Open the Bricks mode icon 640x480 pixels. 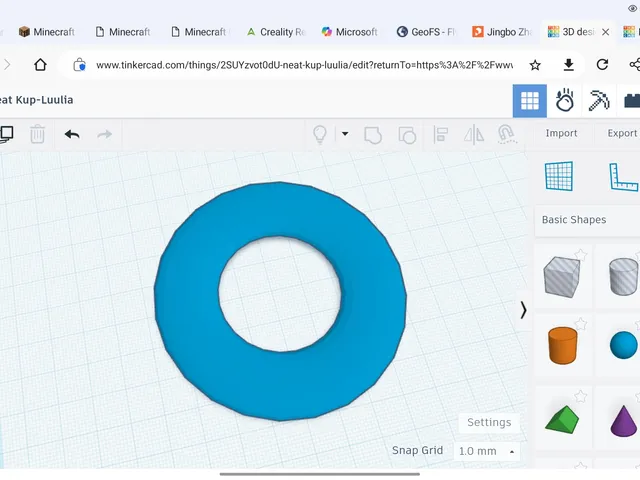click(x=632, y=100)
